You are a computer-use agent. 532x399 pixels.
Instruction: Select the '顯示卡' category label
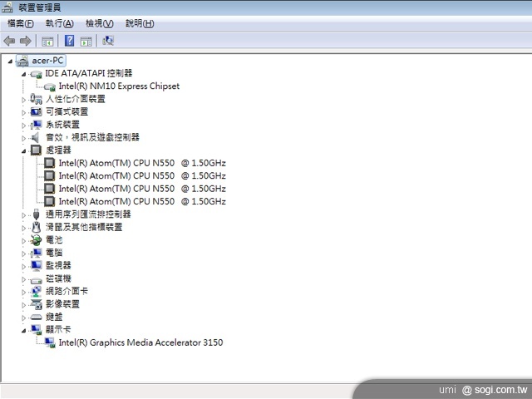[x=58, y=329]
